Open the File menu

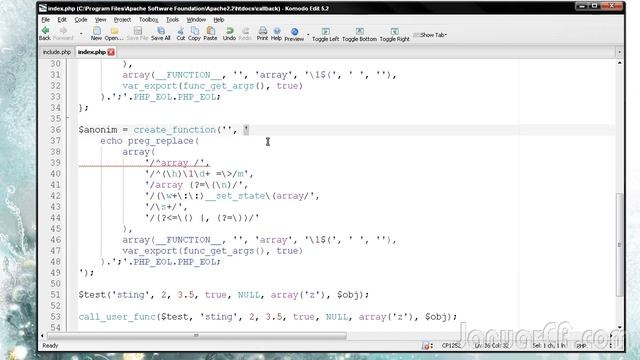[45, 20]
